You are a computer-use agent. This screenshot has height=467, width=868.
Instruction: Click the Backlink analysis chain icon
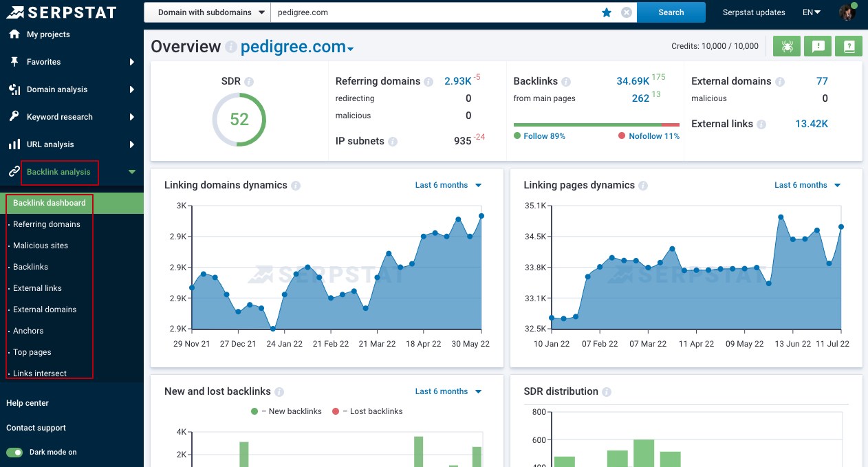coord(14,172)
